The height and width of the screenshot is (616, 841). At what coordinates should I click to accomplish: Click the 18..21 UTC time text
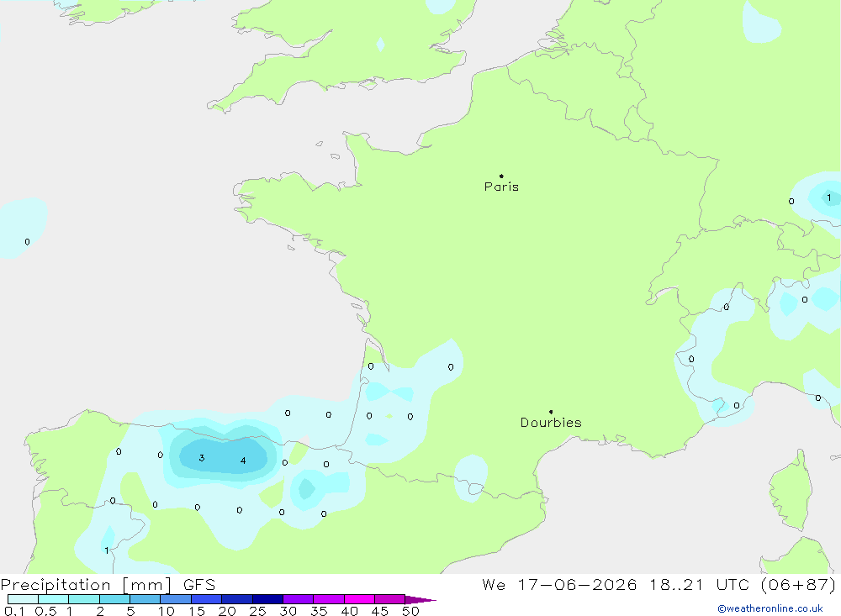(700, 584)
